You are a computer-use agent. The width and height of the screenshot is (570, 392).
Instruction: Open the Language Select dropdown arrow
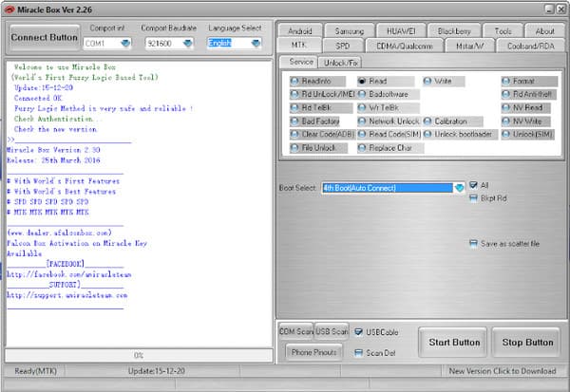click(256, 44)
